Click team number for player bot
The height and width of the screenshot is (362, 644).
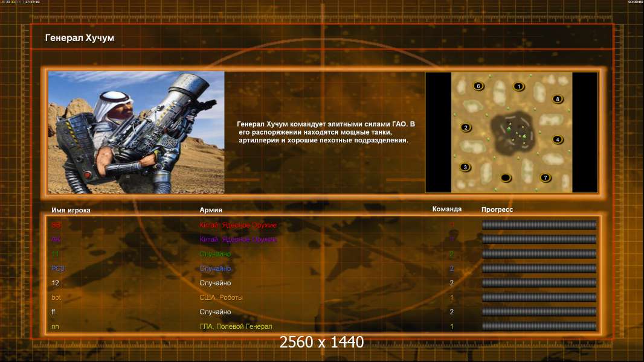click(452, 297)
